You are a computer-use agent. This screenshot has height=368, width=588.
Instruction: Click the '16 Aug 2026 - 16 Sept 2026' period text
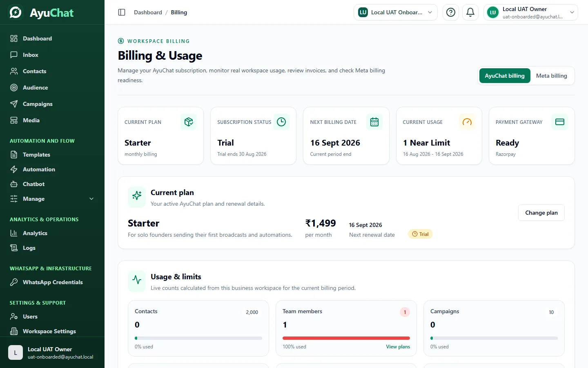(433, 154)
